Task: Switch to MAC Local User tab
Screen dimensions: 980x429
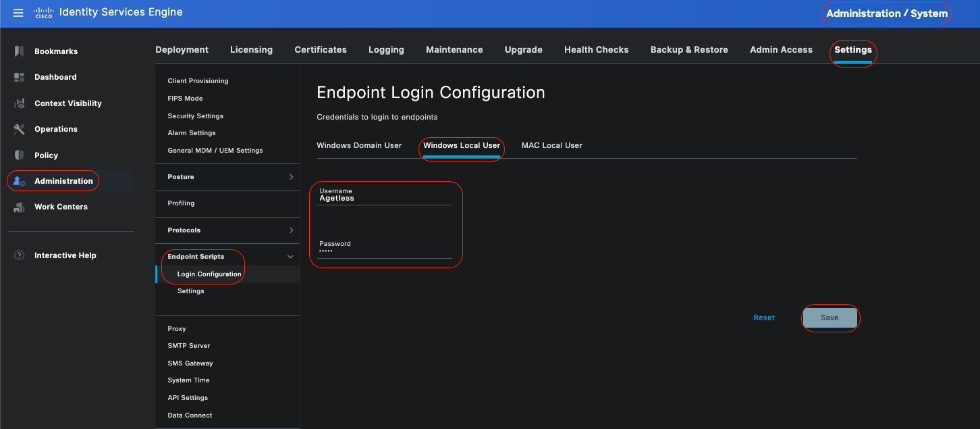Action: 552,145
